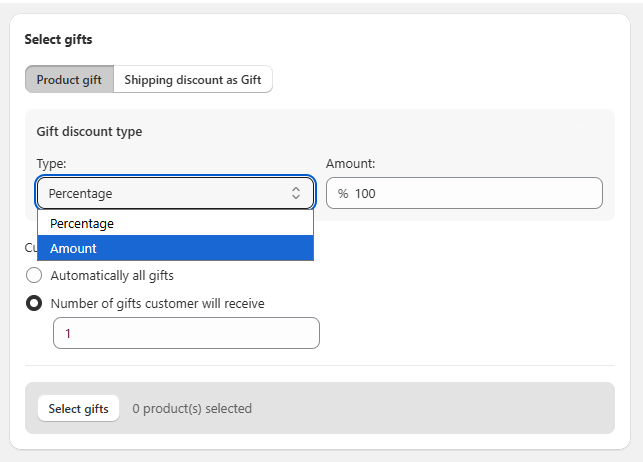Click the 'Type:' field label
The height and width of the screenshot is (462, 643).
pos(51,163)
